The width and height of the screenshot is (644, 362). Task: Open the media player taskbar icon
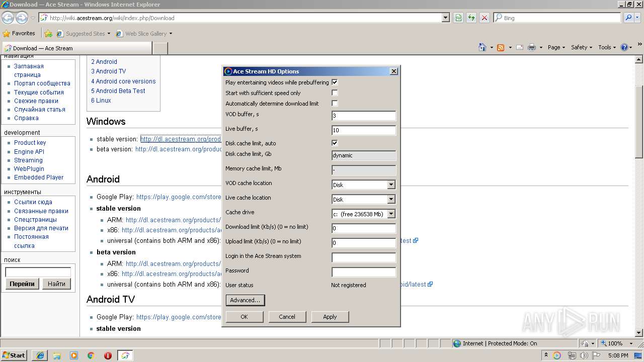point(74,355)
